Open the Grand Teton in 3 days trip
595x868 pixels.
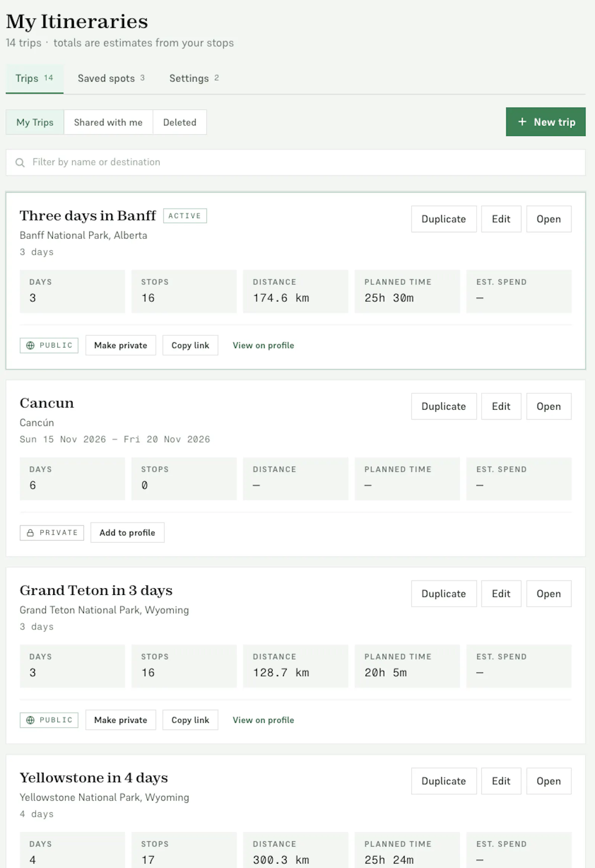tap(549, 594)
